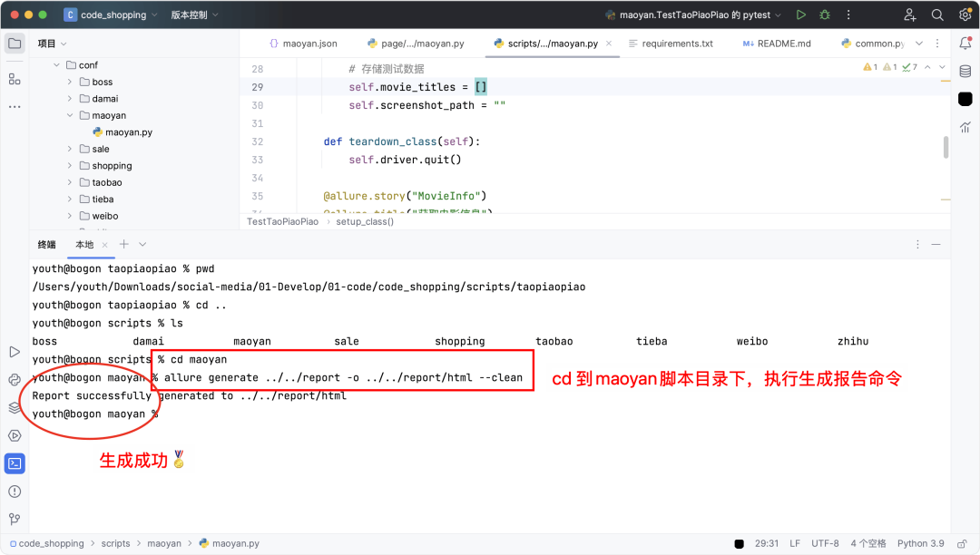Select the 本地 terminal tab
The image size is (980, 555).
click(x=84, y=245)
